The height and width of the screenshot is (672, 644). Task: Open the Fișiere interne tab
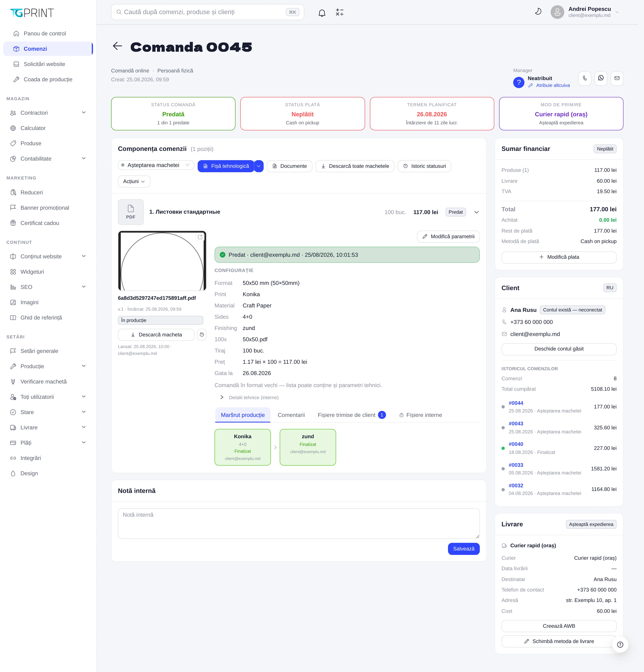(x=420, y=415)
